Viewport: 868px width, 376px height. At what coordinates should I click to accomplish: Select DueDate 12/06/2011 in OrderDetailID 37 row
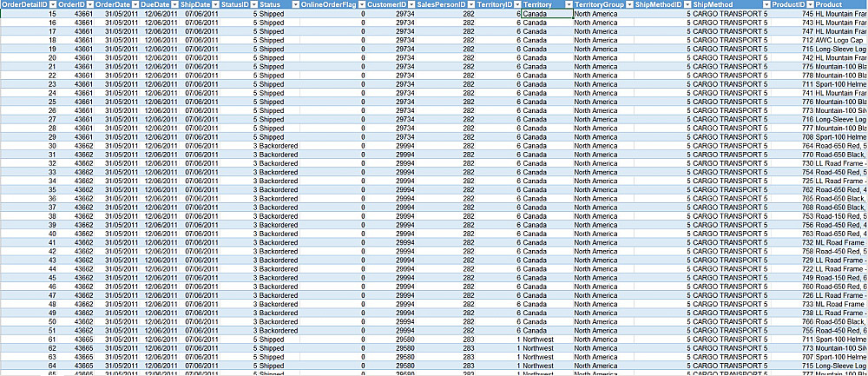(x=160, y=208)
